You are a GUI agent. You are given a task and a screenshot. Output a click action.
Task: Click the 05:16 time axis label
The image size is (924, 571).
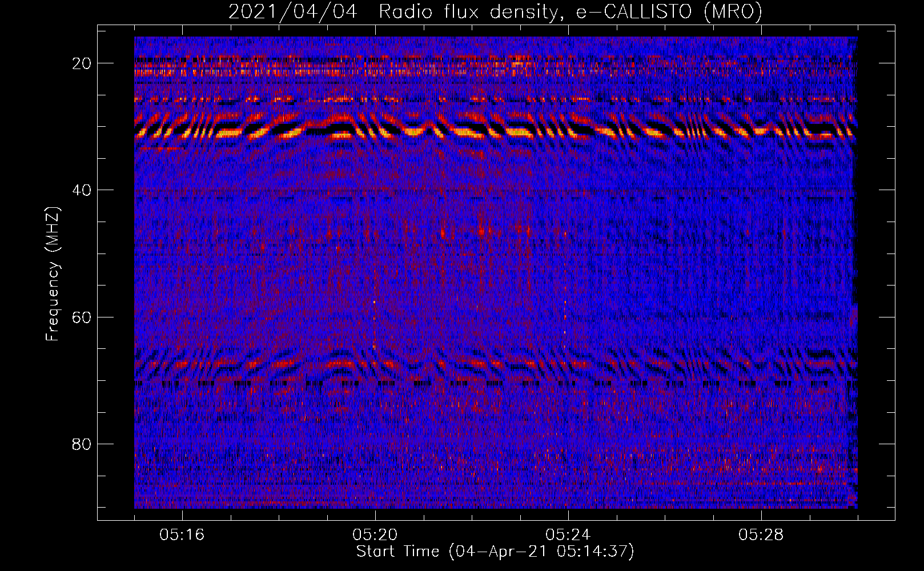point(182,535)
